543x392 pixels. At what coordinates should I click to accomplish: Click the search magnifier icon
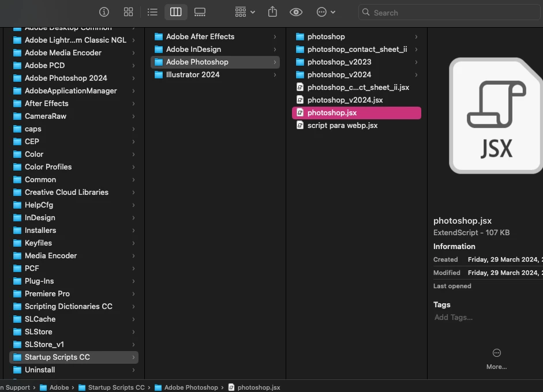point(366,13)
